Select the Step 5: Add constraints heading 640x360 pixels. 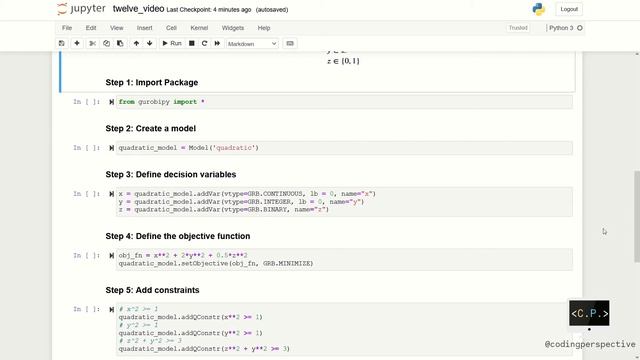pos(152,290)
